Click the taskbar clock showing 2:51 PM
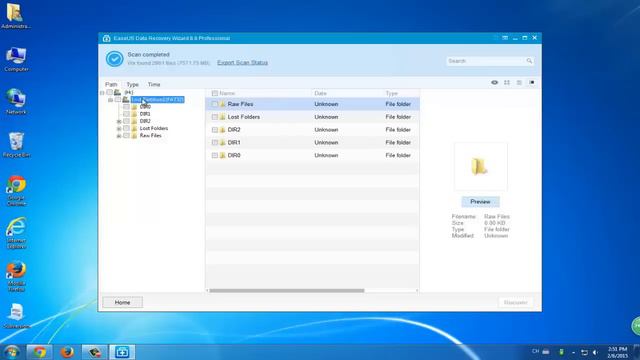 [617, 352]
